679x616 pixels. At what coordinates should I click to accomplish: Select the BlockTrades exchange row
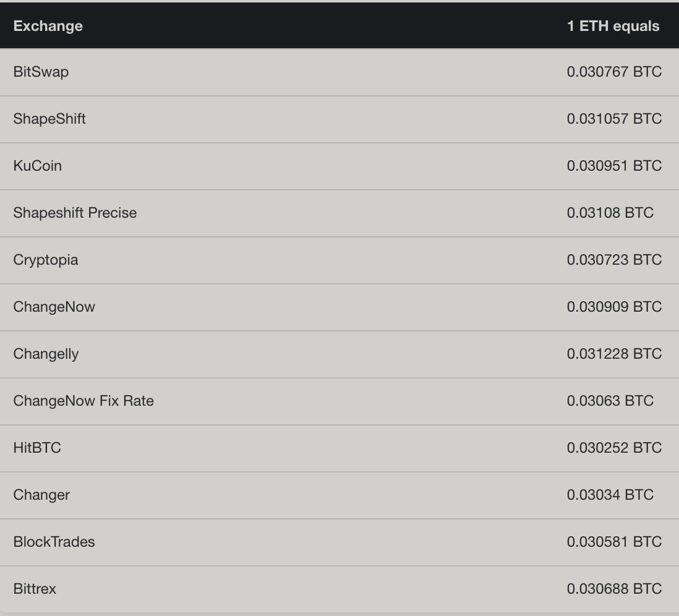tap(339, 542)
